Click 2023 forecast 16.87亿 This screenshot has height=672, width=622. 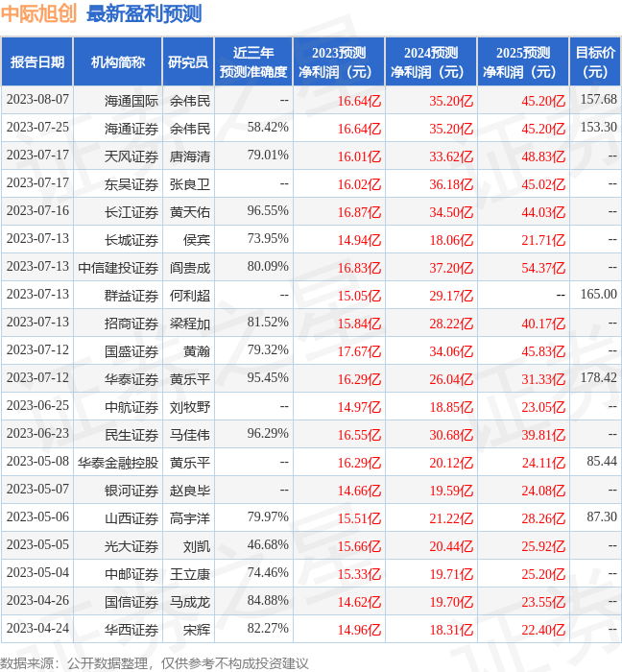click(x=359, y=212)
